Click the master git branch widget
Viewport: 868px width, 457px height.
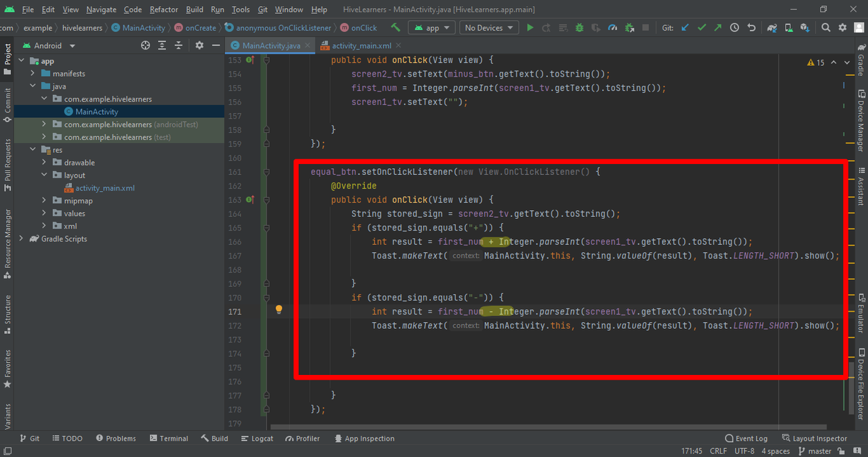(x=814, y=451)
